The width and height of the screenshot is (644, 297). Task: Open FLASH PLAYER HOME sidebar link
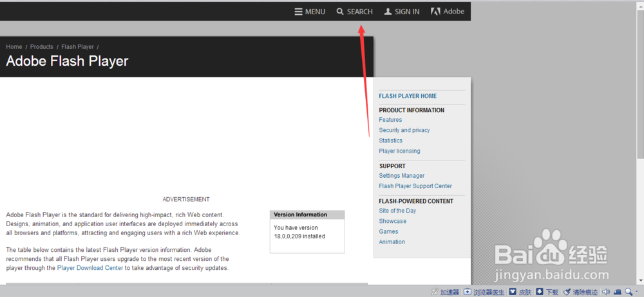pyautogui.click(x=408, y=96)
